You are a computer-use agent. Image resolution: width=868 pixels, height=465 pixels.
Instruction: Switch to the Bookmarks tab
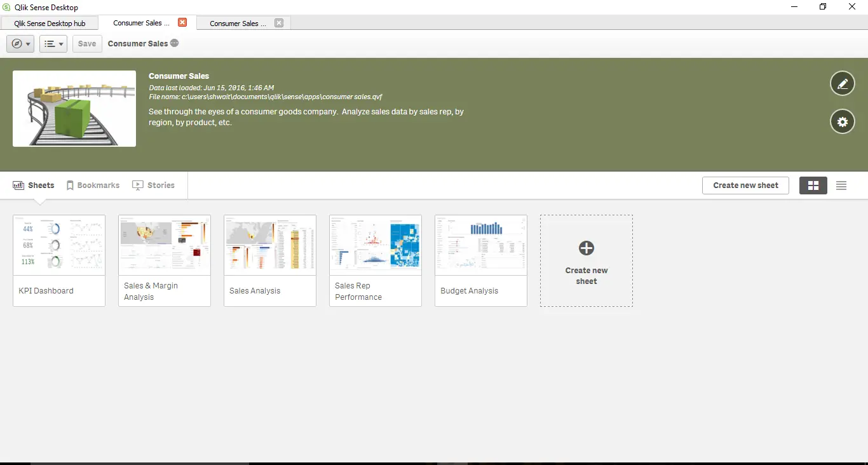pos(93,185)
